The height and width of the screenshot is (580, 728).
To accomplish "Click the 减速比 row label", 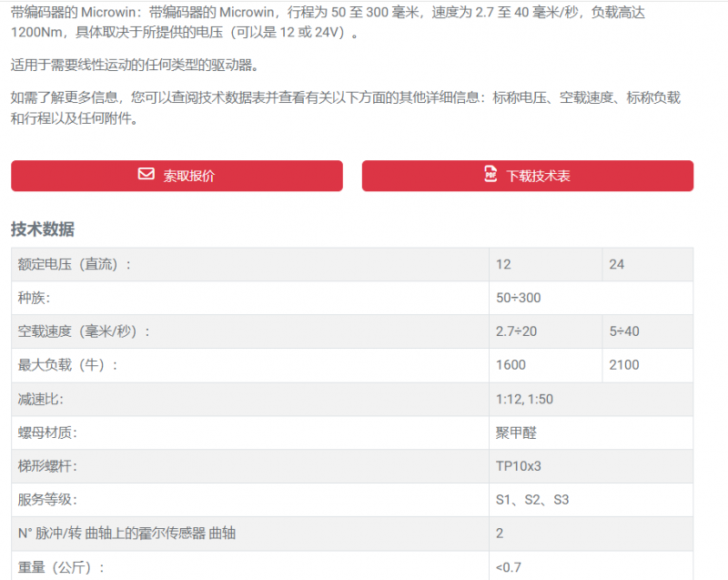I will 40,400.
